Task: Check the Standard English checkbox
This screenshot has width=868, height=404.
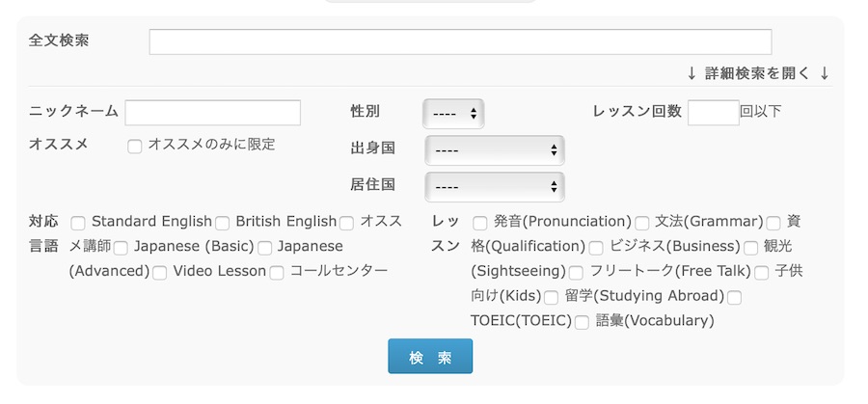Action: (78, 223)
